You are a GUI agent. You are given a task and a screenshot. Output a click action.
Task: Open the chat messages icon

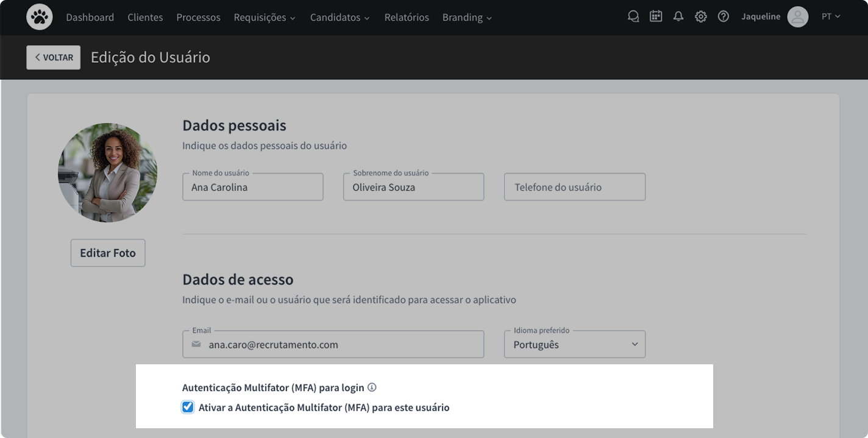tap(633, 16)
